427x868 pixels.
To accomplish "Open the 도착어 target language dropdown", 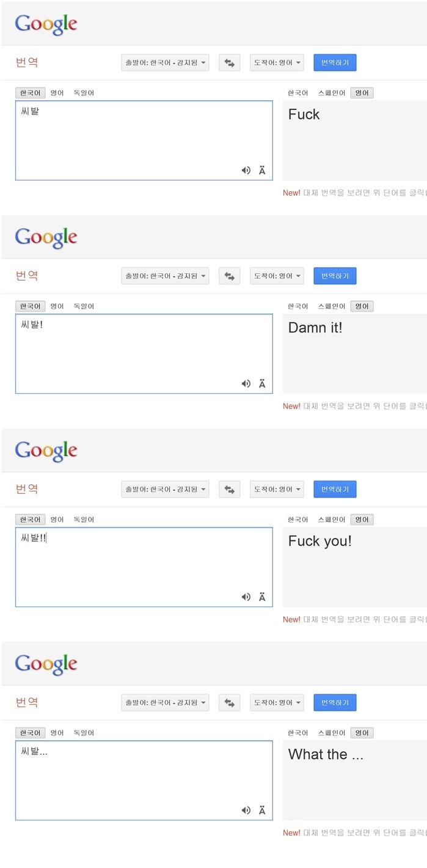I will (x=276, y=62).
